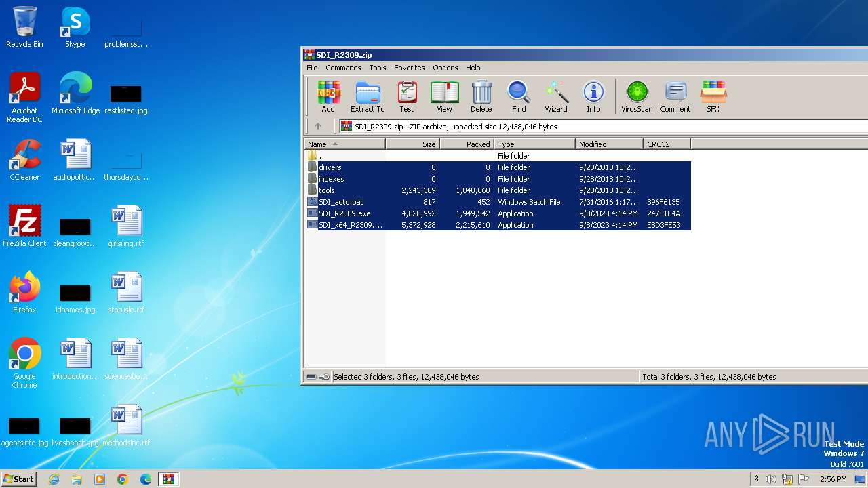868x488 pixels.
Task: Open Internet Explorer from taskbar
Action: point(54,479)
